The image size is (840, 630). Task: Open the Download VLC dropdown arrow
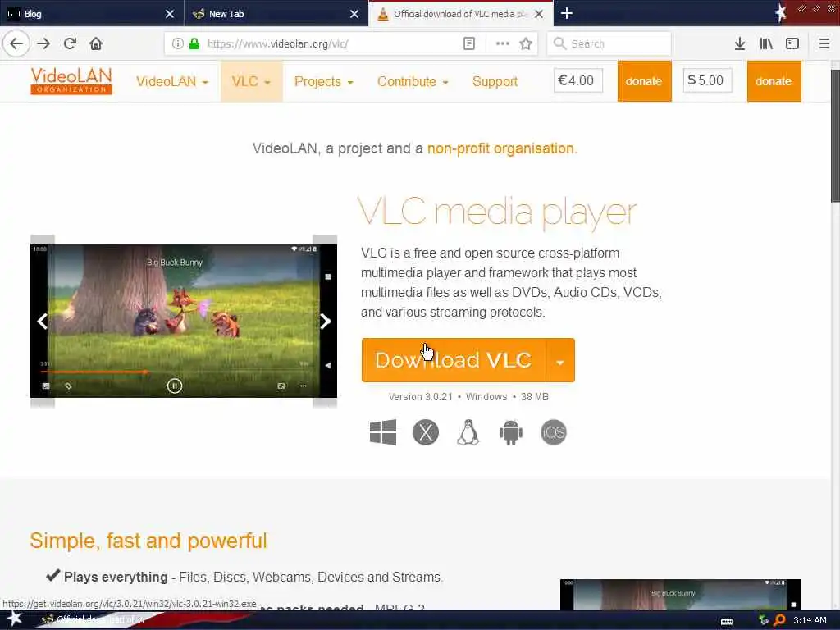point(560,360)
